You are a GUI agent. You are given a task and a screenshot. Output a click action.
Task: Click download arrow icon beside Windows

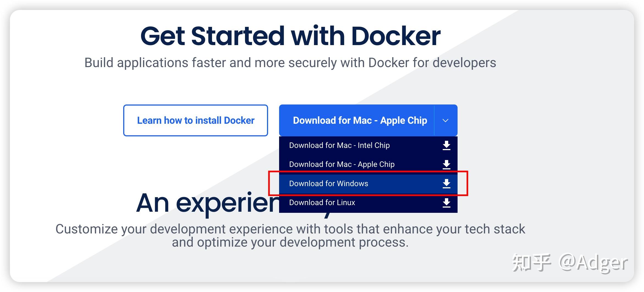[x=446, y=183]
